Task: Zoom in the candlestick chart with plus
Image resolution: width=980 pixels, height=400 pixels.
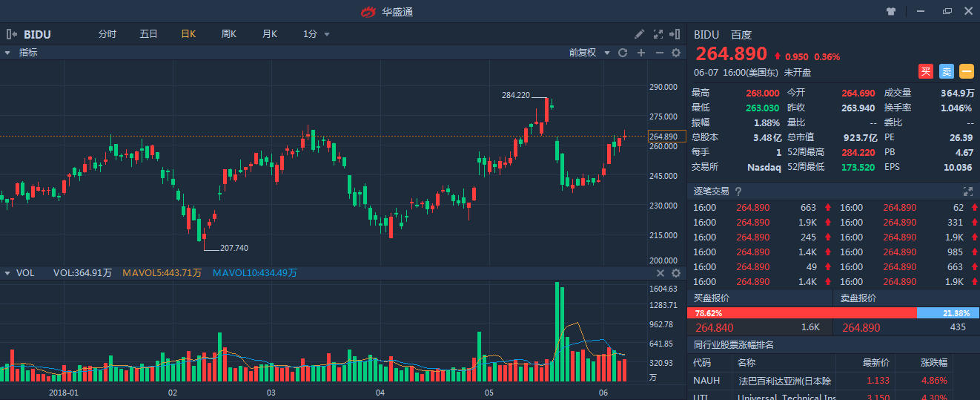Action: (x=641, y=53)
